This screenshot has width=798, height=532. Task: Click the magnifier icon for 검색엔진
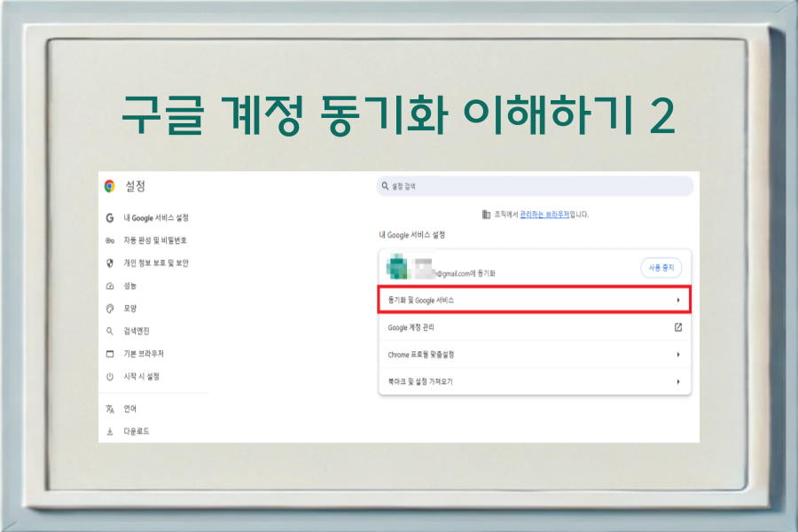(109, 332)
